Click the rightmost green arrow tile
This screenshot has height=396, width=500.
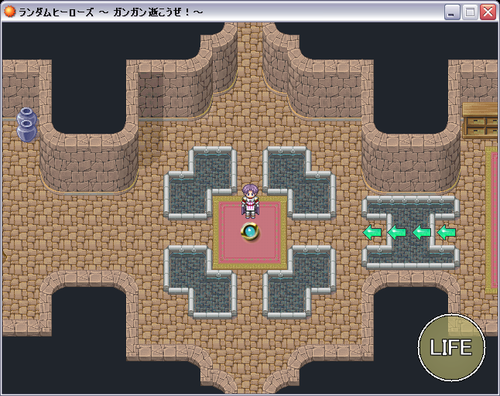(447, 232)
